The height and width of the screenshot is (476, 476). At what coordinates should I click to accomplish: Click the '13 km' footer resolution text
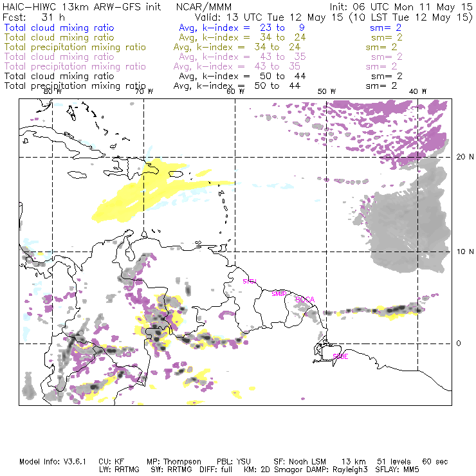click(354, 462)
